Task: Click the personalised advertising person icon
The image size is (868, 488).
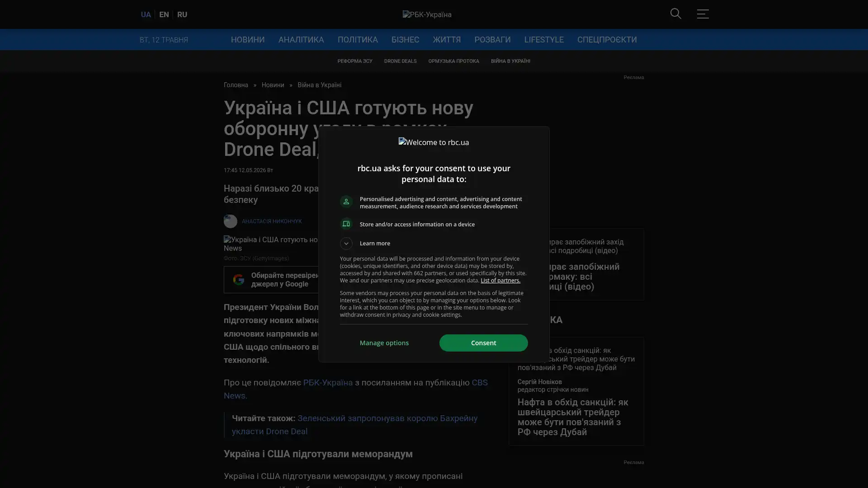Action: point(346,202)
